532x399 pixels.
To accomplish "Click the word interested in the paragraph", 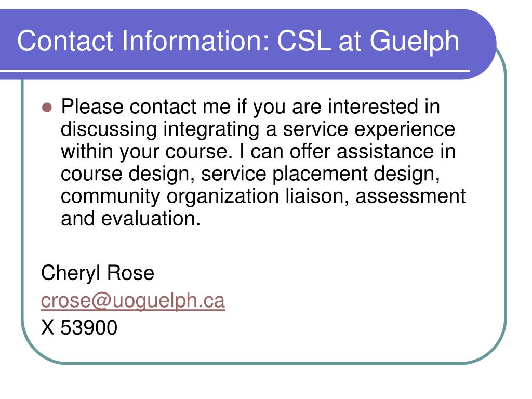I will [x=373, y=107].
